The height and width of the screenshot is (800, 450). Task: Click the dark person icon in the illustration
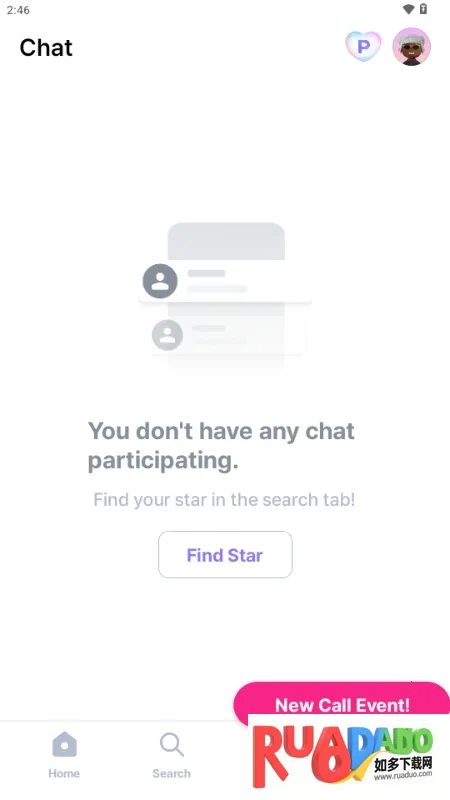(x=160, y=281)
